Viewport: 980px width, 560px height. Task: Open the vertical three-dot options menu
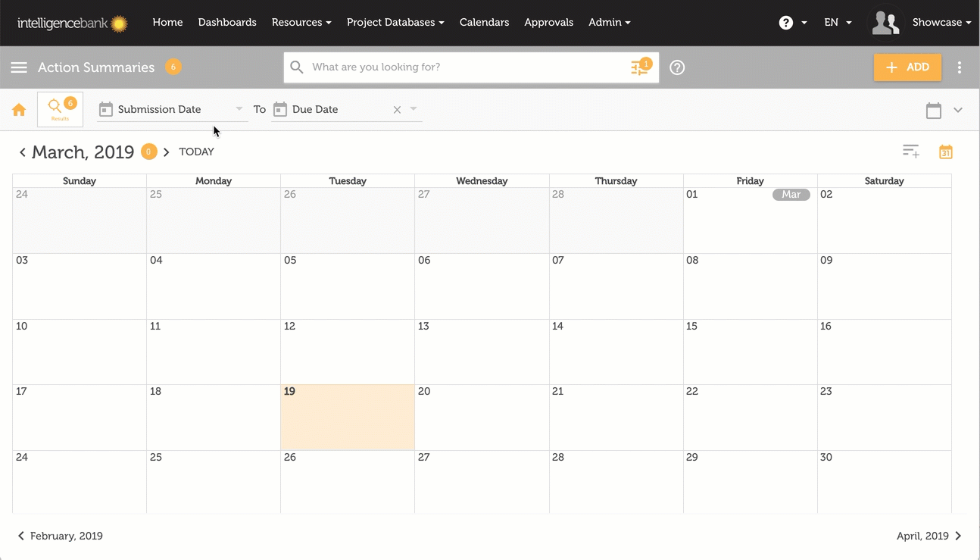point(960,67)
